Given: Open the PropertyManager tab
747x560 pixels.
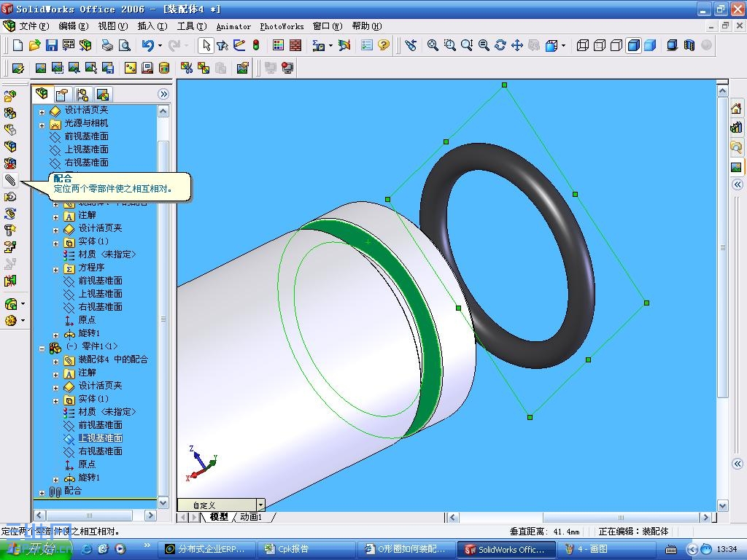Looking at the screenshot, I should 62,94.
